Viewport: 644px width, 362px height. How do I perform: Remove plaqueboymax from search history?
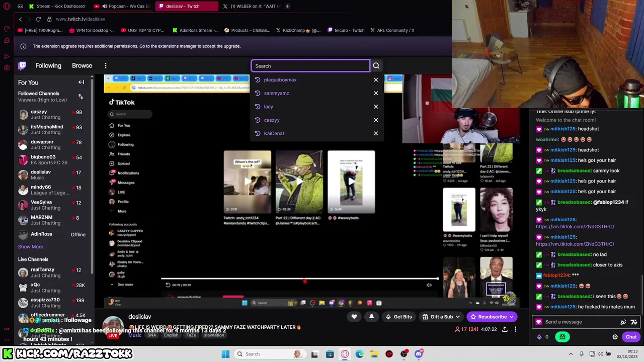(x=376, y=80)
